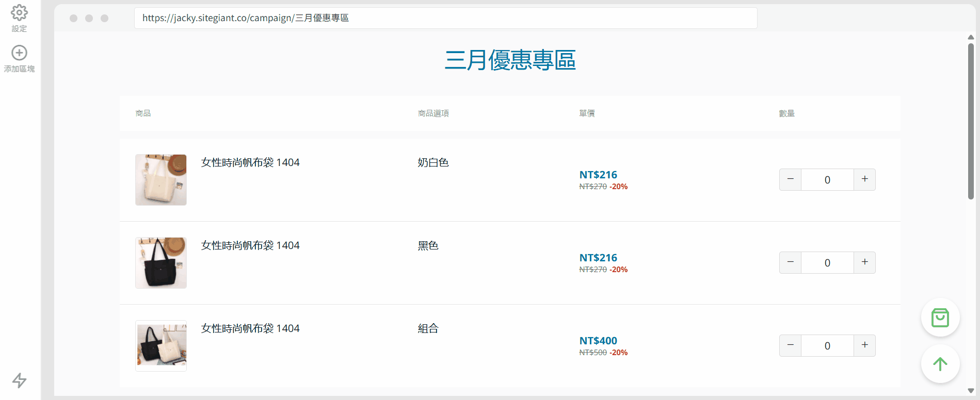Increase quantity for 組合 canvas bag
This screenshot has height=400, width=980.
[864, 345]
